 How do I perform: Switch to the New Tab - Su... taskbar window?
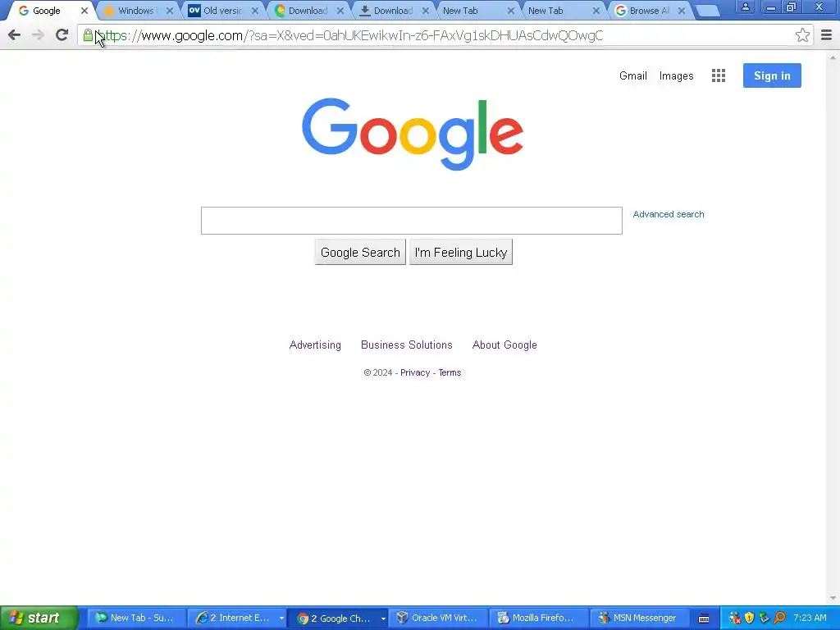136,619
